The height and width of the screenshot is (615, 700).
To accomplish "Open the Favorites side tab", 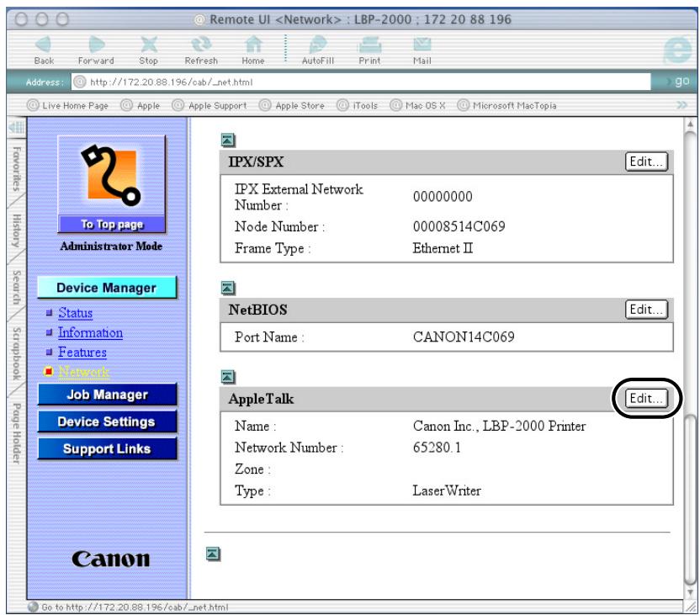I will point(16,169).
